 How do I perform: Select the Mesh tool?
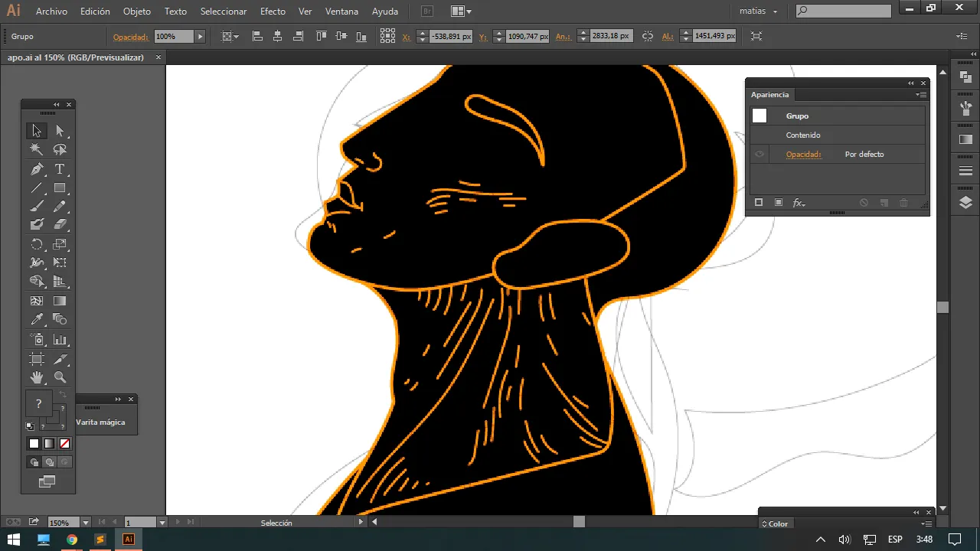pyautogui.click(x=37, y=302)
